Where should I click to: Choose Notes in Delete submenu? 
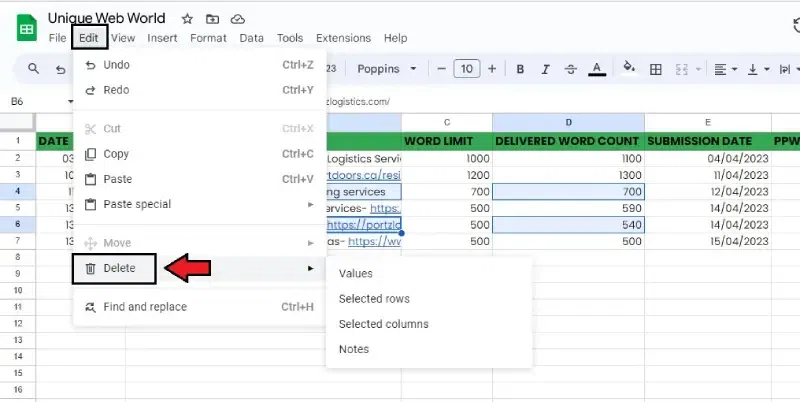429,349
